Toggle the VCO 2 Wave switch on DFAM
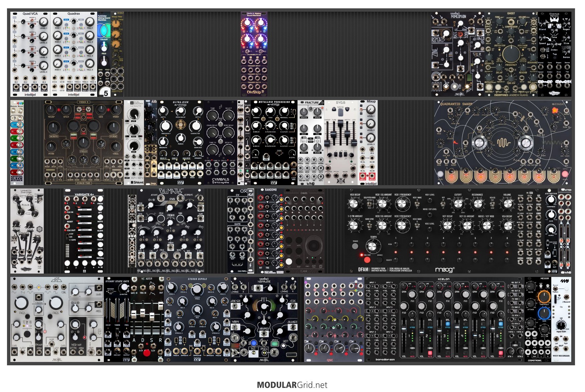The height and width of the screenshot is (392, 585). coord(417,226)
